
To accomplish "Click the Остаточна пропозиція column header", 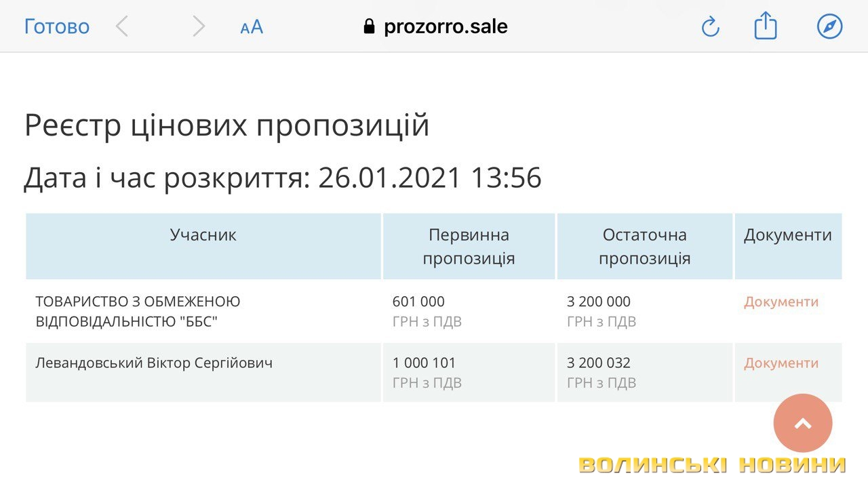I will [644, 247].
